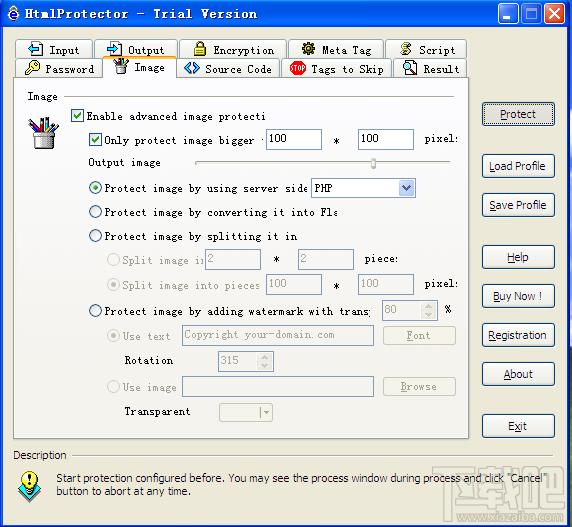Click the Browse button for watermark image
The width and height of the screenshot is (572, 527).
coord(419,387)
